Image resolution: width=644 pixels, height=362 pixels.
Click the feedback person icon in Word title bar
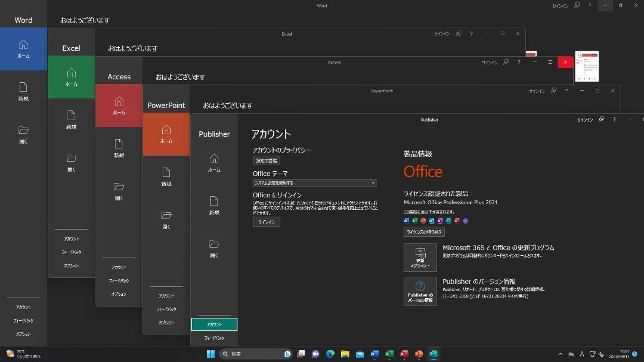point(577,5)
